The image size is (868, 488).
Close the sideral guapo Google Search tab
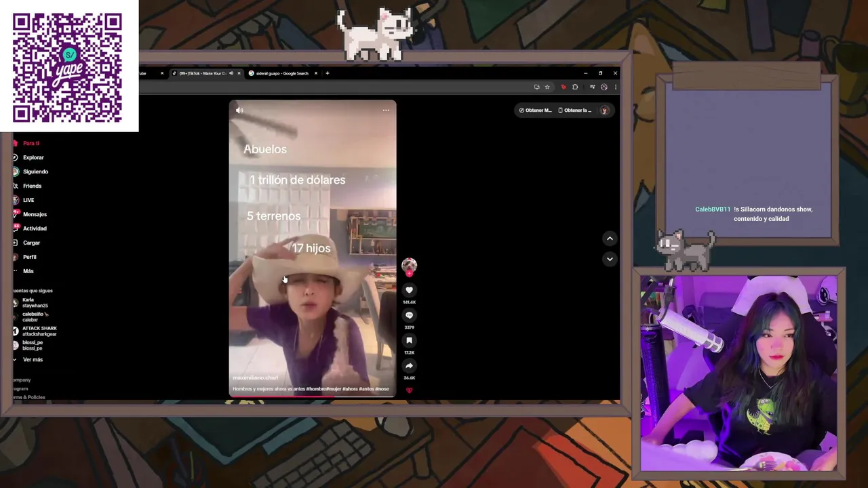pyautogui.click(x=315, y=73)
